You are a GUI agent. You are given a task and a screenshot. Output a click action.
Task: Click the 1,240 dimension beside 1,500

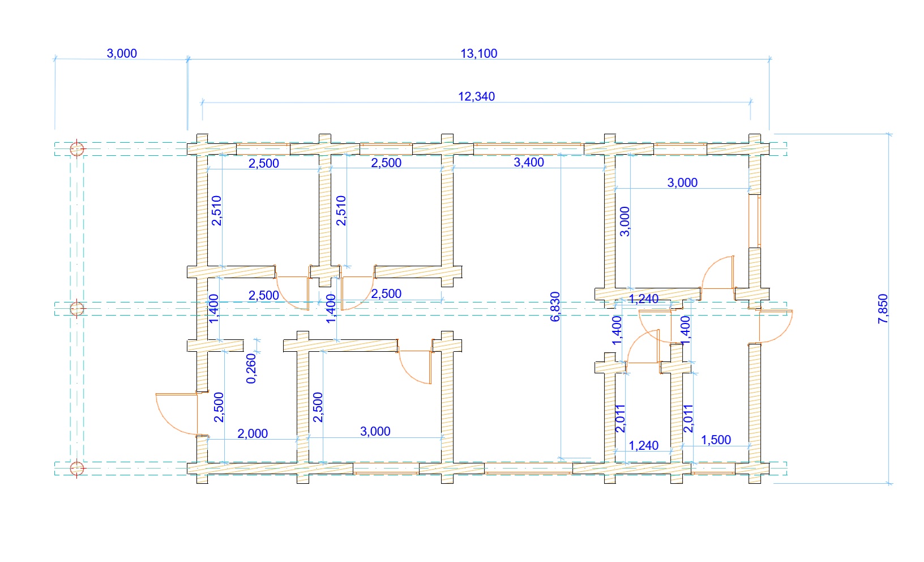coord(644,445)
